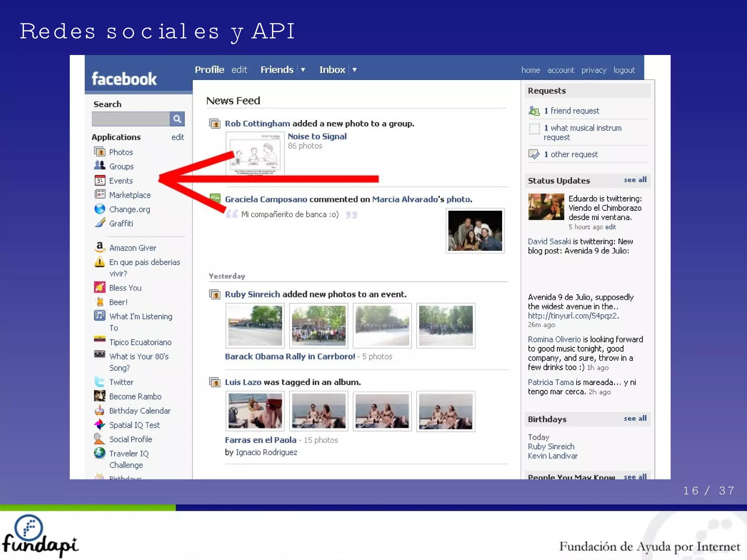
Task: Open the tinyurl.com/54pqz2 link
Action: pos(573,316)
